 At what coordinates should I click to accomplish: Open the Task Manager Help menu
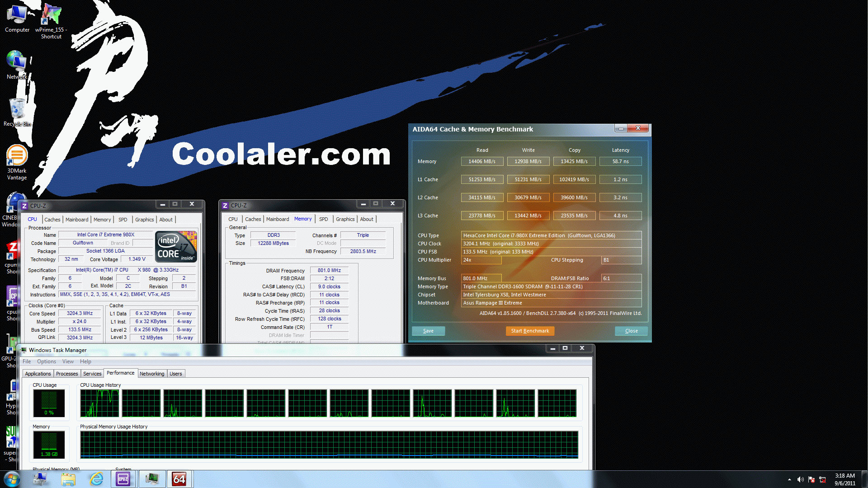(85, 361)
